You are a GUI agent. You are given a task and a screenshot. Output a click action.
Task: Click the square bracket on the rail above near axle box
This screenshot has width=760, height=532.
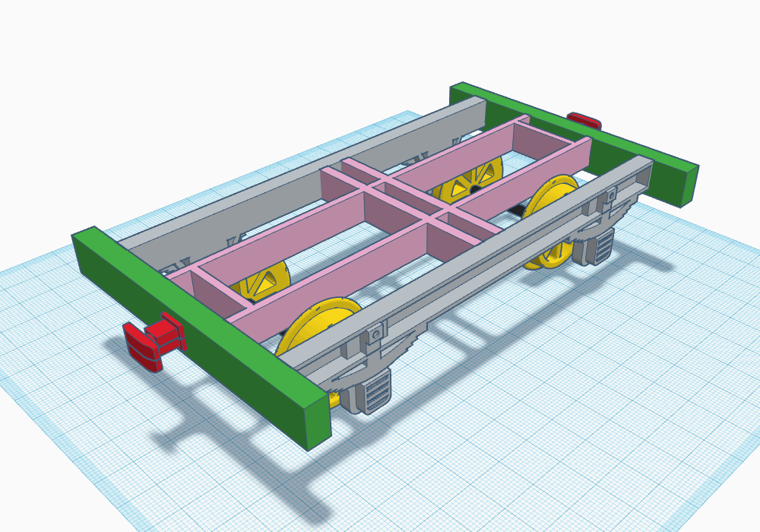click(x=375, y=332)
